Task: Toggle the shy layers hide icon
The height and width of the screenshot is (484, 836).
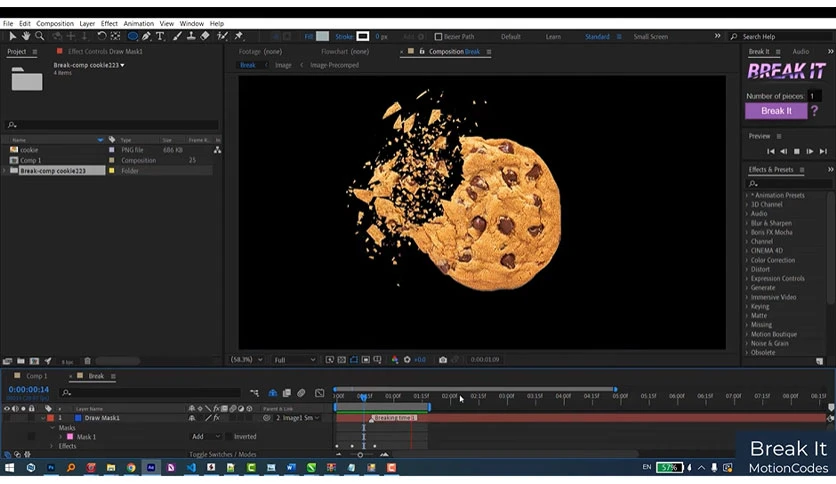Action: click(272, 393)
